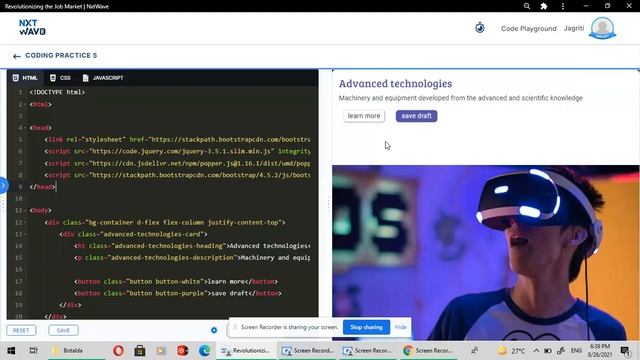The image size is (640, 360).
Task: Switch to the CSS editor tab
Action: coord(60,78)
